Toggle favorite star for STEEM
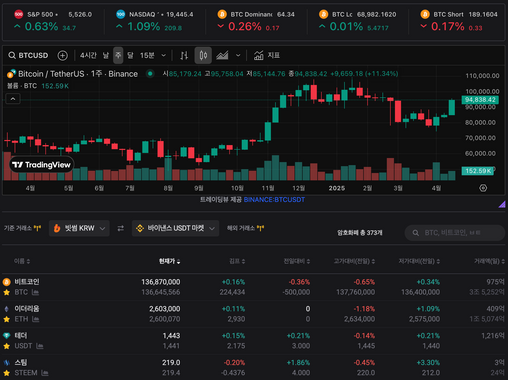508x380 pixels. pos(6,373)
